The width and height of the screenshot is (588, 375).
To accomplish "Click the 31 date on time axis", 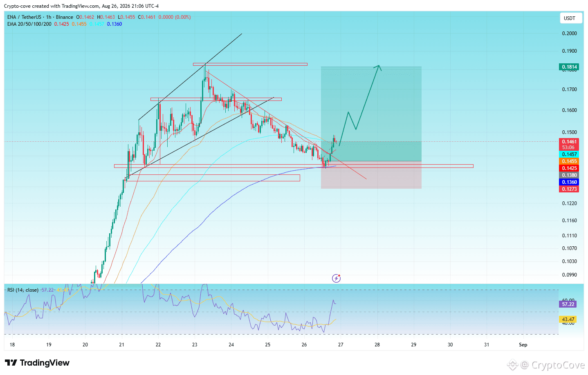I will tap(487, 345).
